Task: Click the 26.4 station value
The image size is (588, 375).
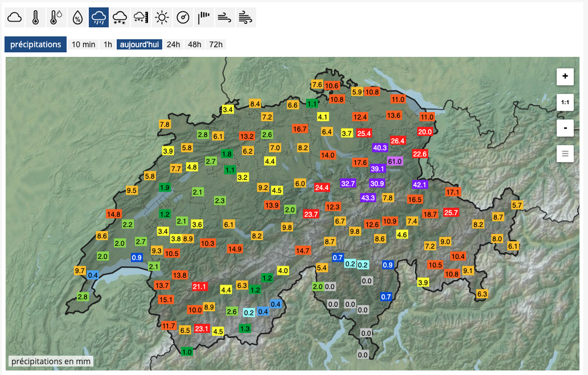Action: [397, 141]
